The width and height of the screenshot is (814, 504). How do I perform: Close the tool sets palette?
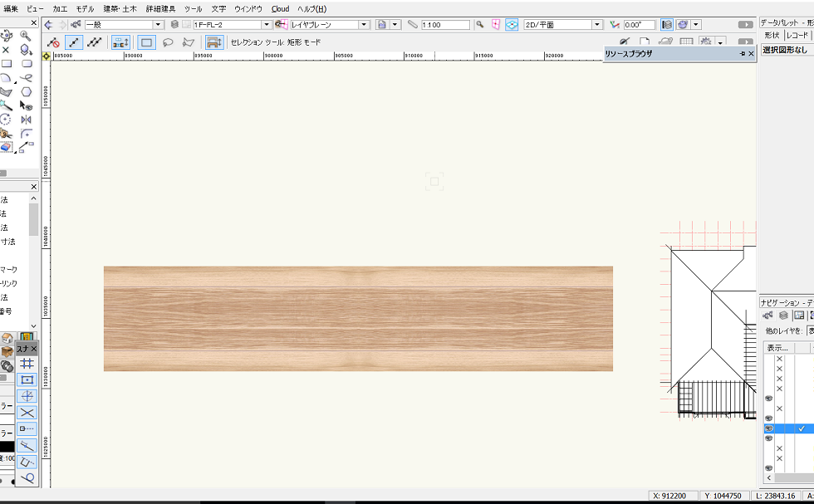(x=34, y=186)
